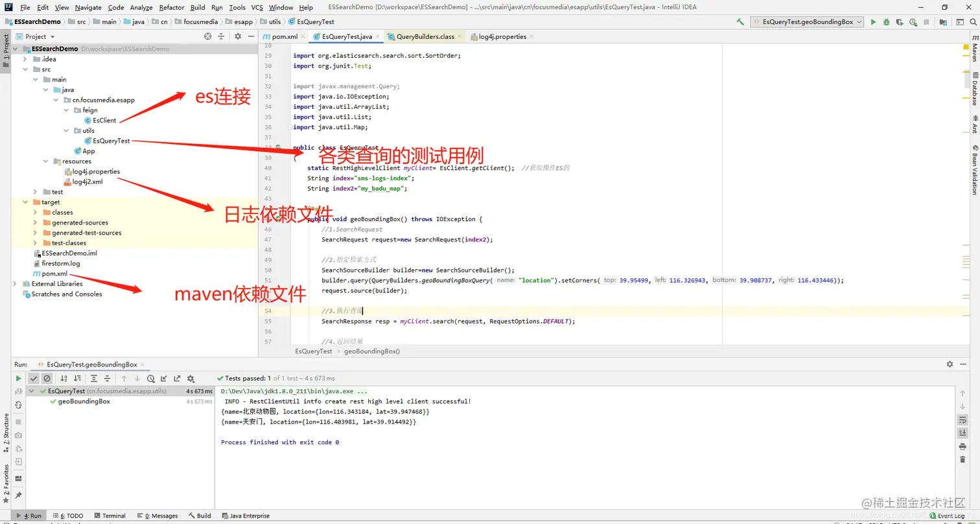Viewport: 980px width, 524px height.
Task: Export test results icon
Action: click(176, 378)
